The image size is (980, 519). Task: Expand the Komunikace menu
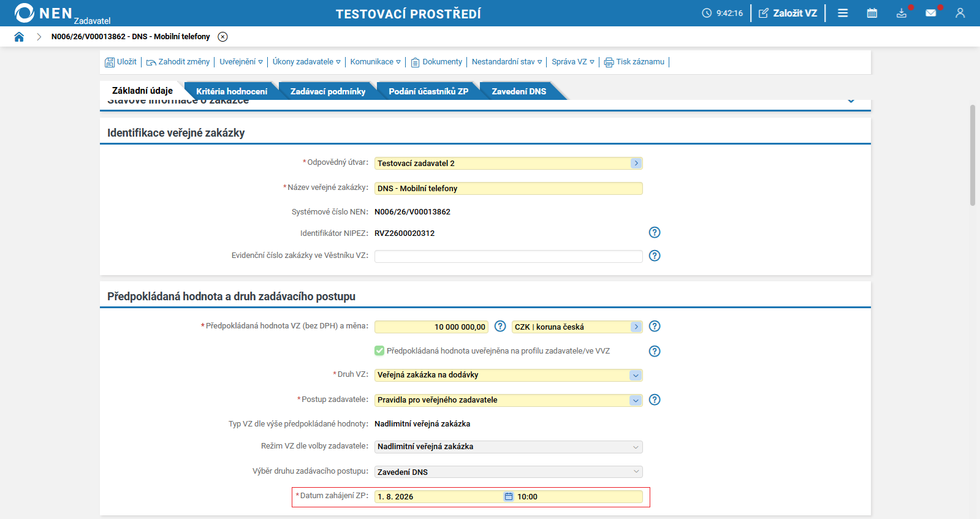tap(376, 62)
